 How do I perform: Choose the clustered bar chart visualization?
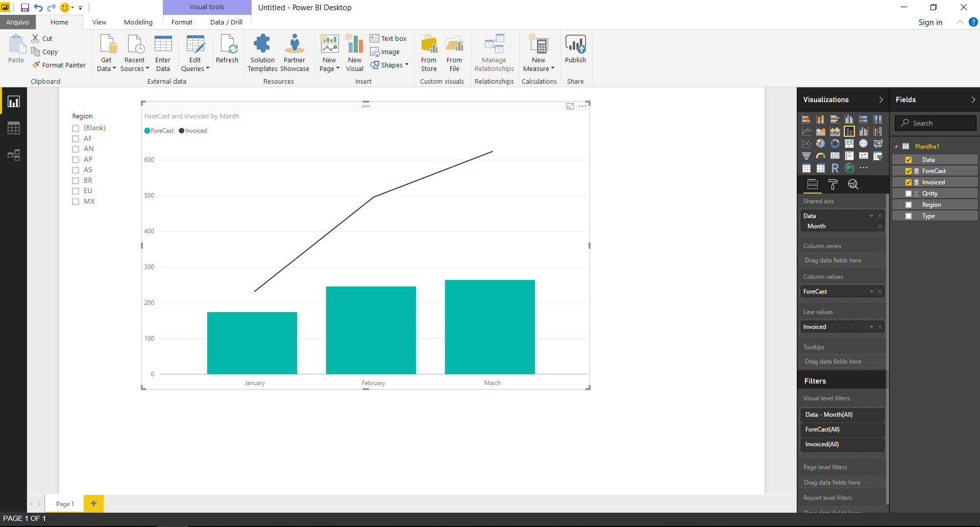click(835, 119)
